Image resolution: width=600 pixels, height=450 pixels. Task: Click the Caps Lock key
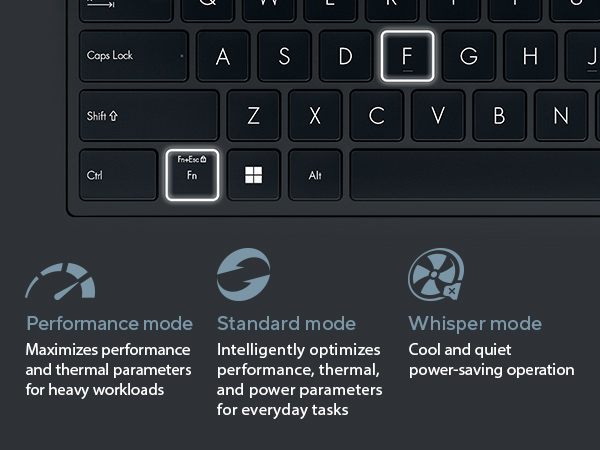pyautogui.click(x=134, y=56)
